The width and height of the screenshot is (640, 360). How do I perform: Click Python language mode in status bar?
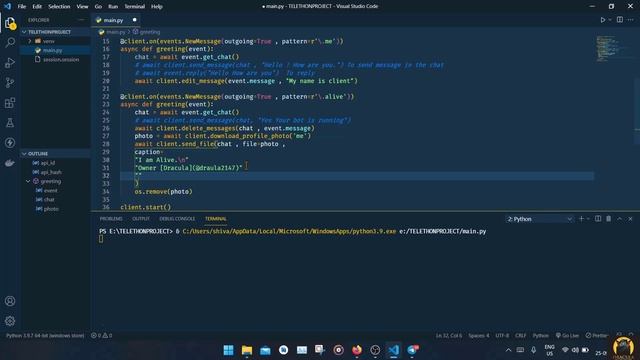[540, 336]
